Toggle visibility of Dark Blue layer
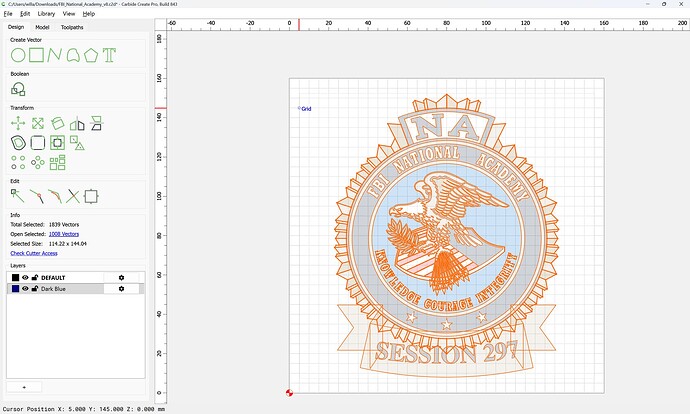This screenshot has height=414, width=690. coord(25,289)
